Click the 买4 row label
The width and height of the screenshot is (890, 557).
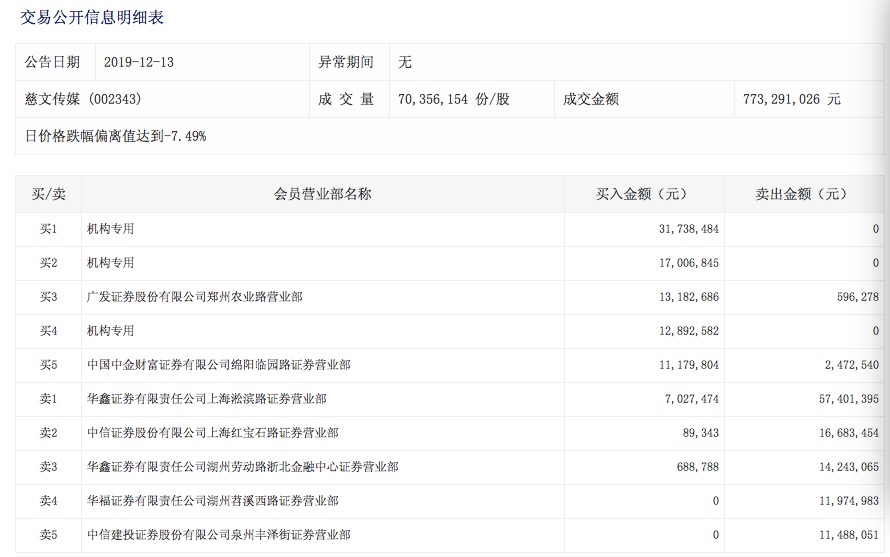tap(48, 331)
